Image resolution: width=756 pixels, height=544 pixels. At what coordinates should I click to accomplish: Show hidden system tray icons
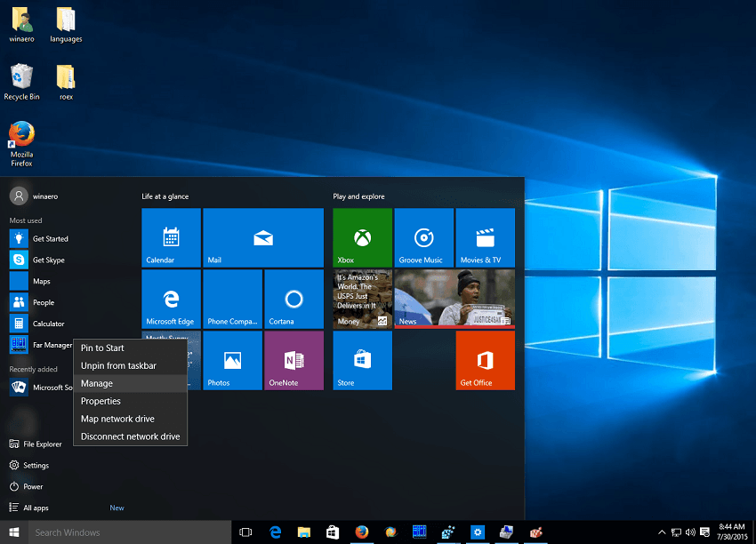662,532
